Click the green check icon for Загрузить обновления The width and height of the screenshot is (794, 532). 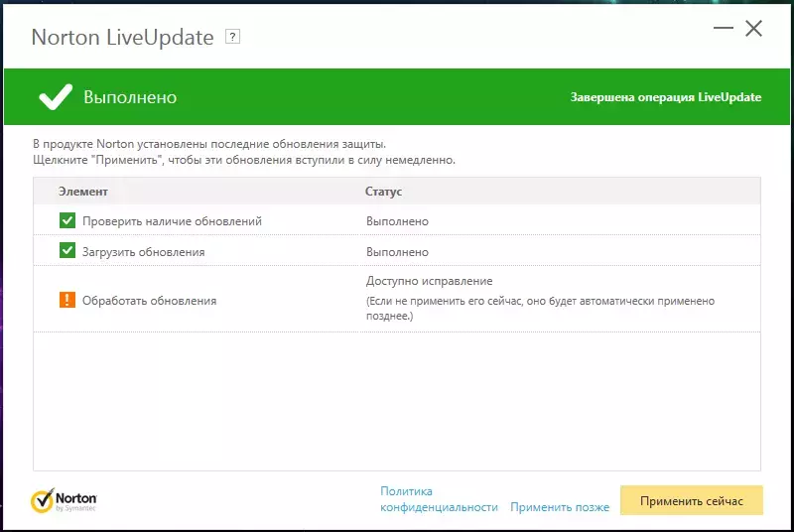67,250
